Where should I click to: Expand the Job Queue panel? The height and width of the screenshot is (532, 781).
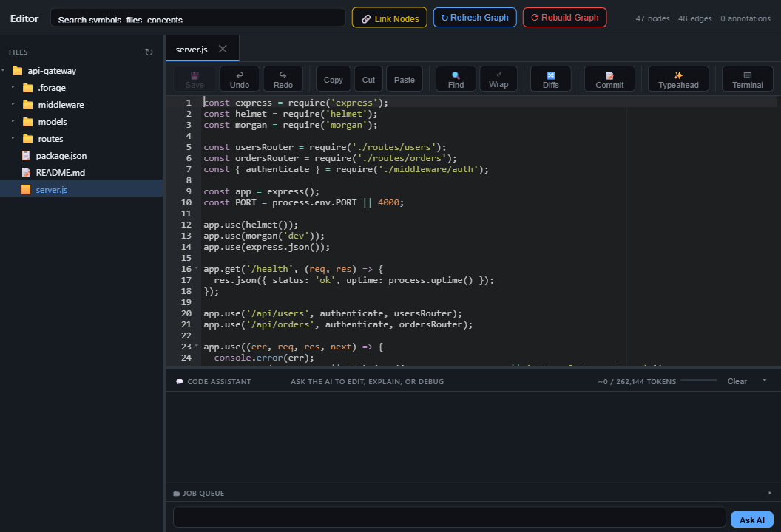pyautogui.click(x=770, y=493)
